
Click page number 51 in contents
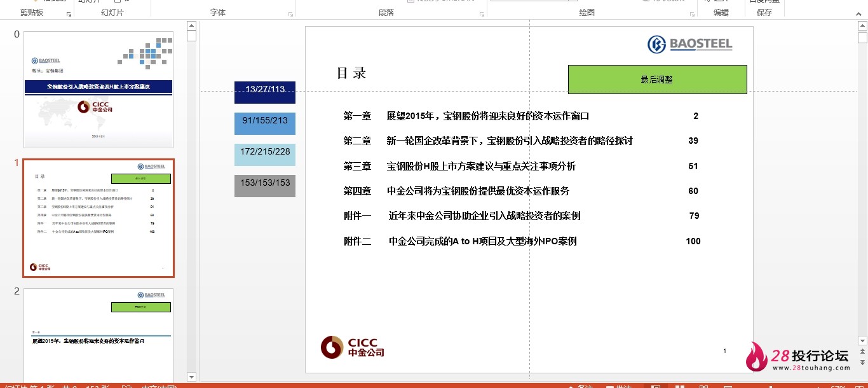693,167
